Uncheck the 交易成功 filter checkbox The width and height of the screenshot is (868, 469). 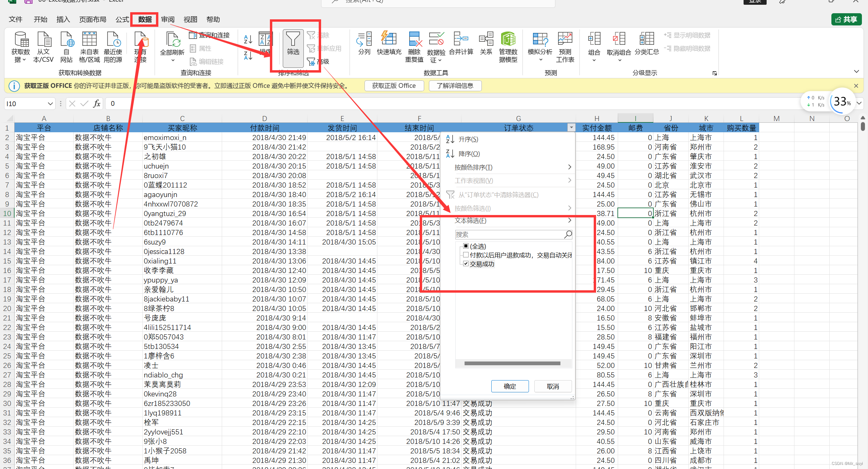[466, 264]
